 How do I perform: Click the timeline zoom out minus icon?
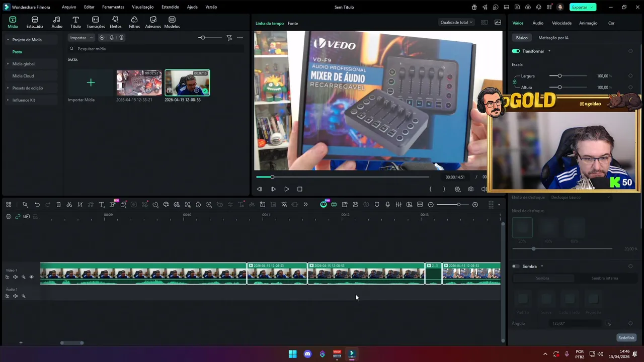point(431,205)
